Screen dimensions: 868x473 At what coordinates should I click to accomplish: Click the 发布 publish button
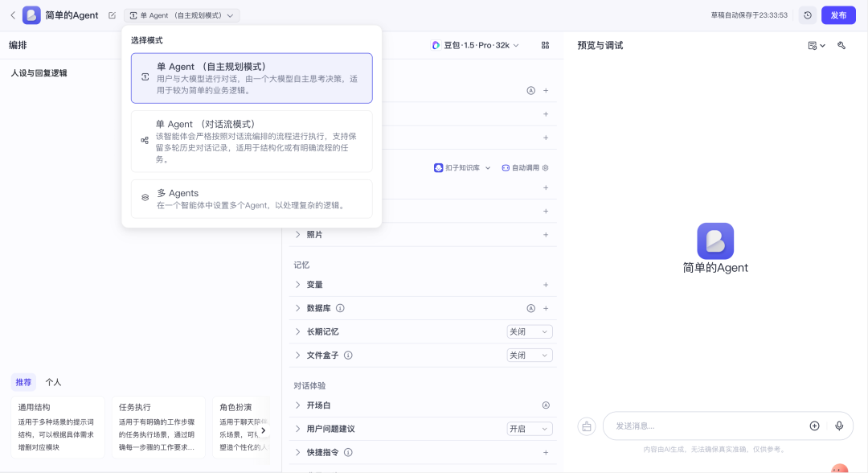(838, 14)
